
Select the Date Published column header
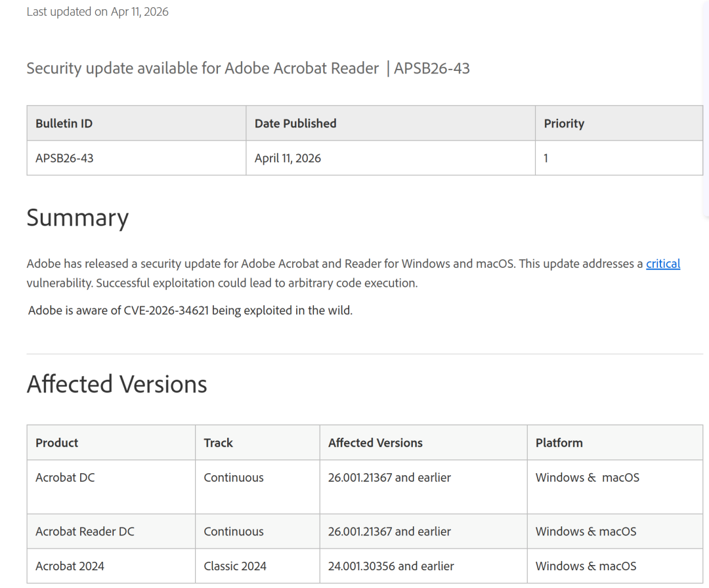tap(295, 123)
